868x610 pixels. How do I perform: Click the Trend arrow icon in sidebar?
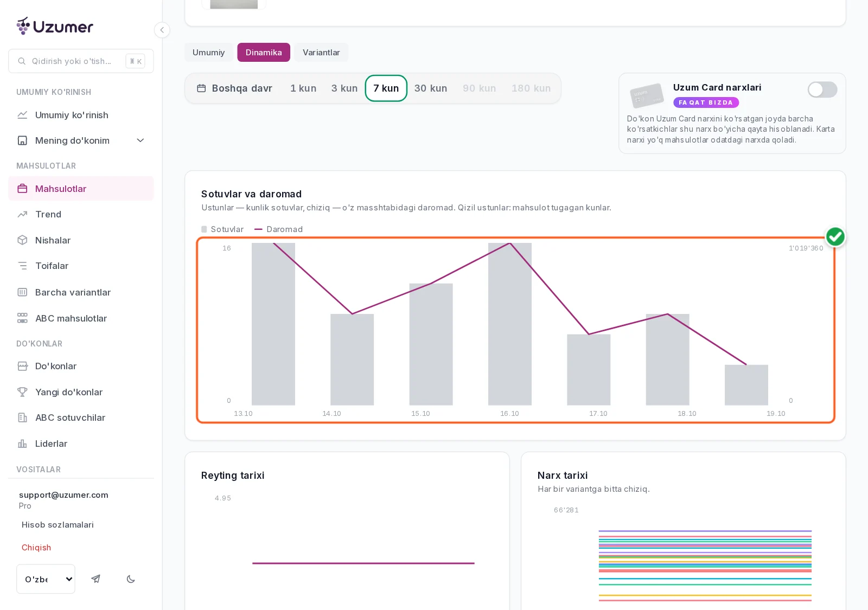[x=22, y=214]
